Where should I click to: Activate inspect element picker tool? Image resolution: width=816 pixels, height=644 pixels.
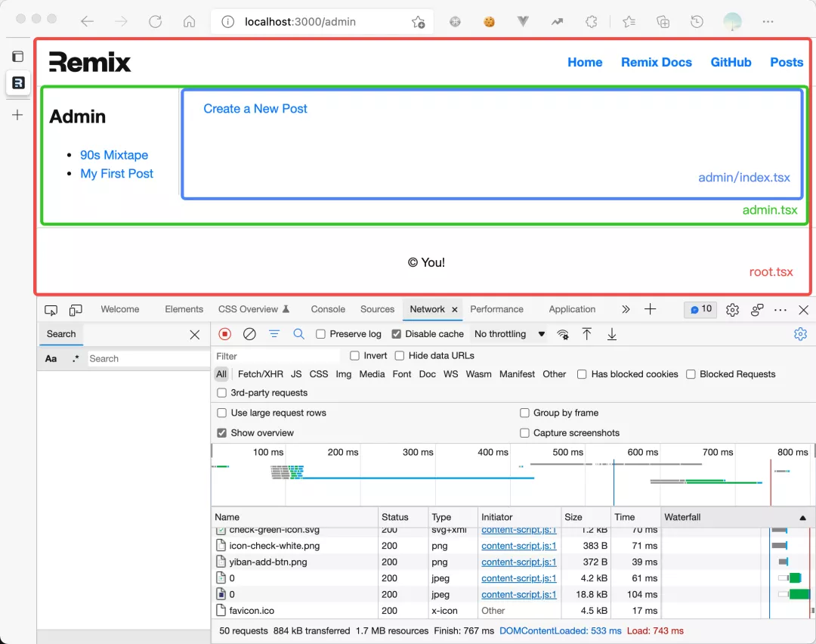click(51, 310)
